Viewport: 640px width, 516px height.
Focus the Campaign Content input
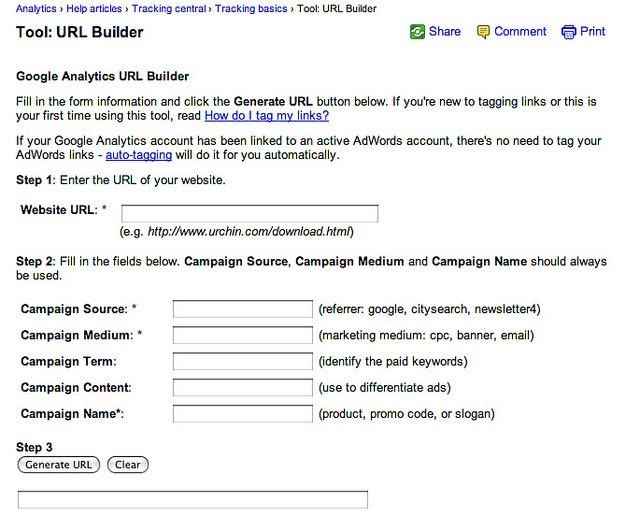(242, 387)
